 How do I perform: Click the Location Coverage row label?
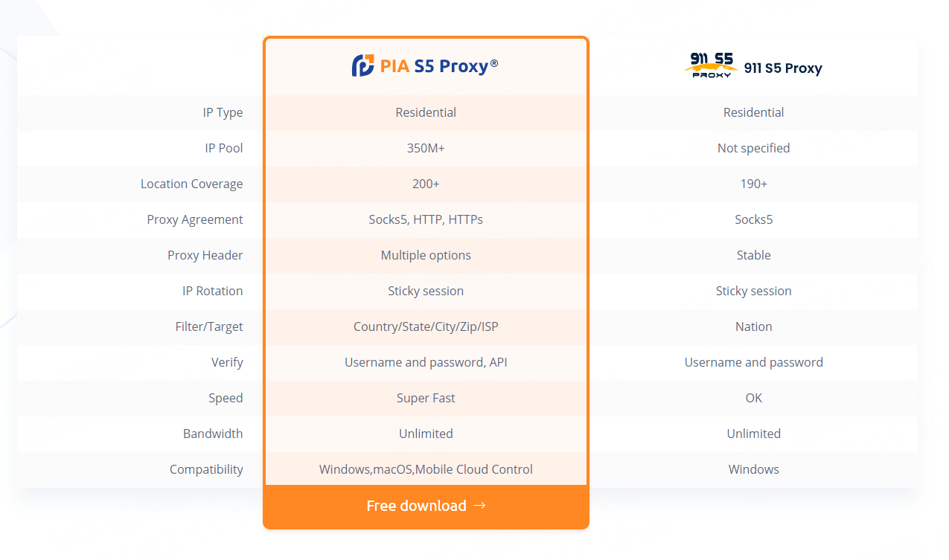pyautogui.click(x=192, y=184)
